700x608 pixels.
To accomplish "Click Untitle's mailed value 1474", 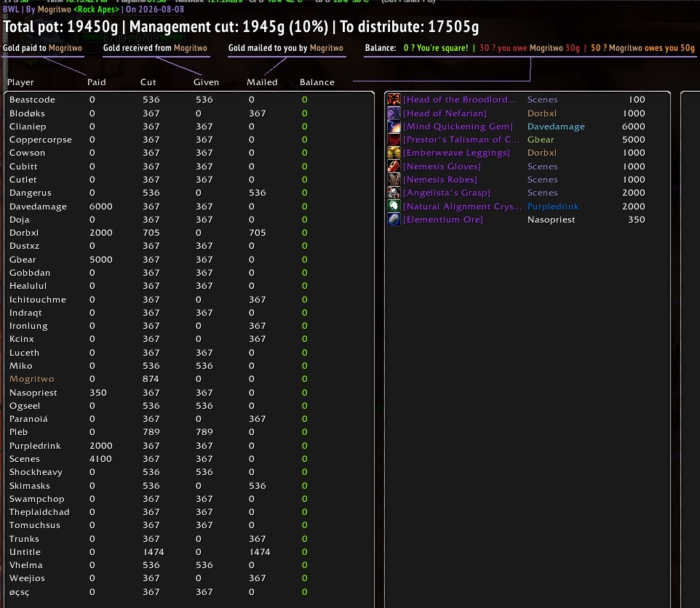I will click(x=260, y=552).
